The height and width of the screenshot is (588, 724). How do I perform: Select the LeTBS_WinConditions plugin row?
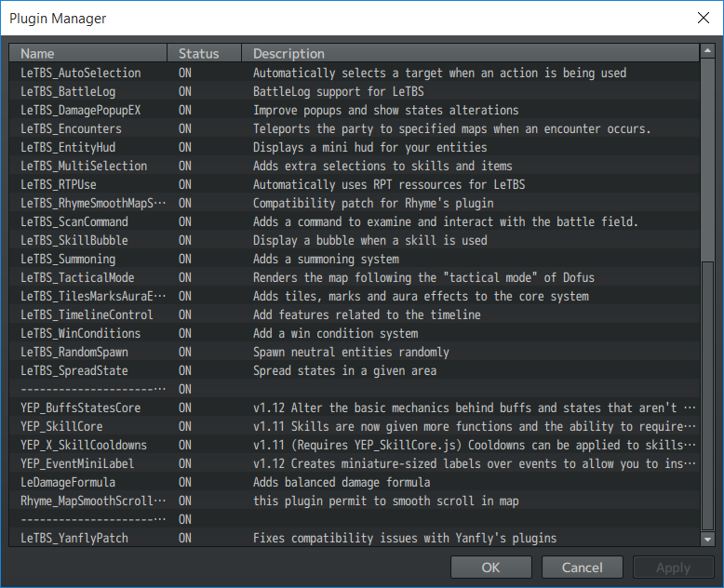[355, 333]
